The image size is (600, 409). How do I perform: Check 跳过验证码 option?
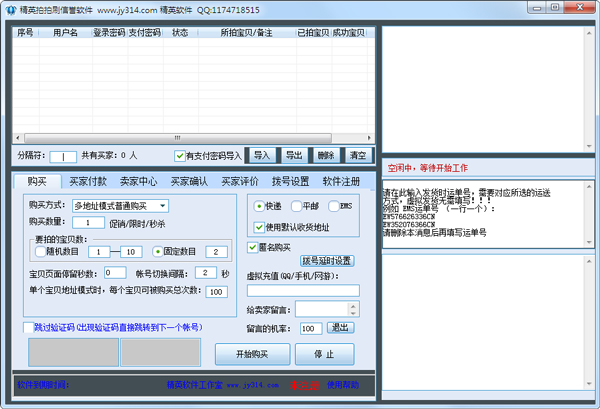point(28,327)
